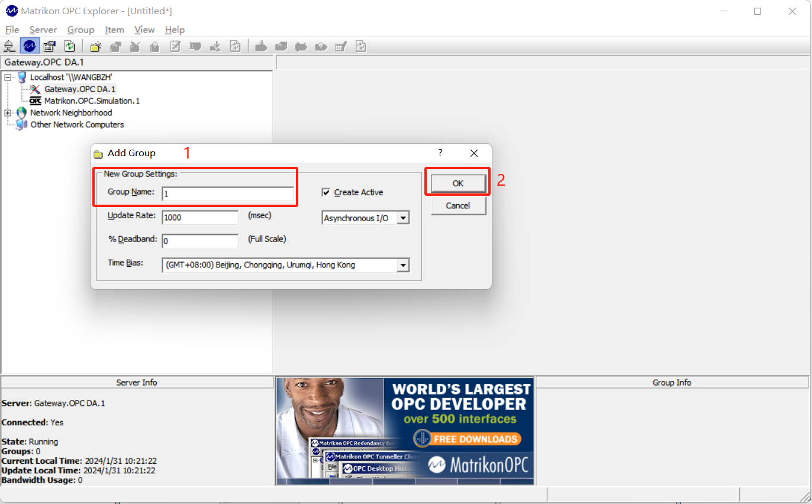Click the green refresh page toolbar icon
The image size is (812, 504).
coord(70,46)
